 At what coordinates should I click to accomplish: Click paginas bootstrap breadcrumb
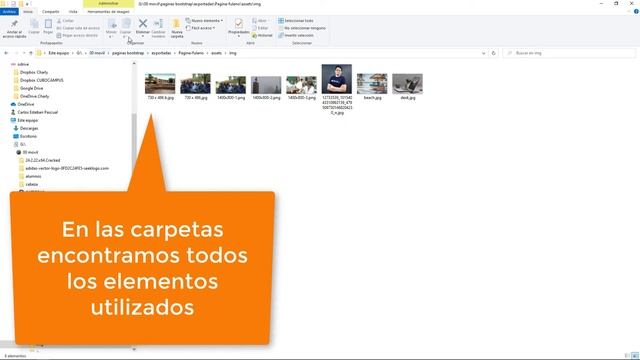128,53
